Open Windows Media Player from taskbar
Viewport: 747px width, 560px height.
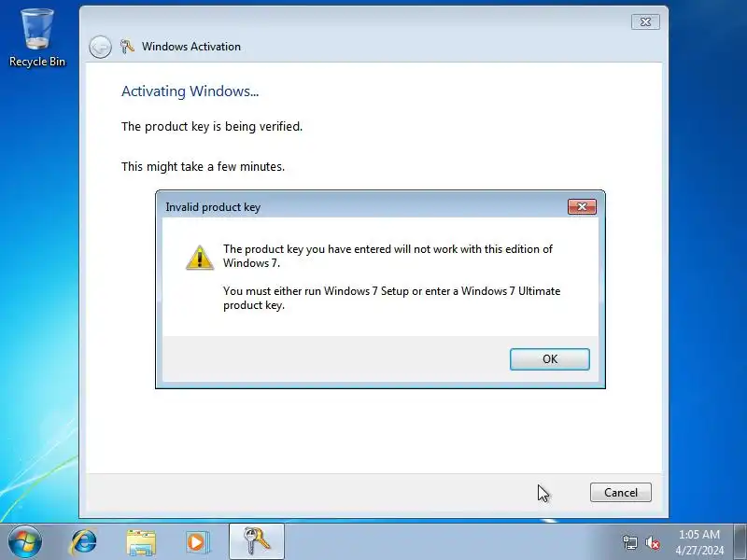197,542
